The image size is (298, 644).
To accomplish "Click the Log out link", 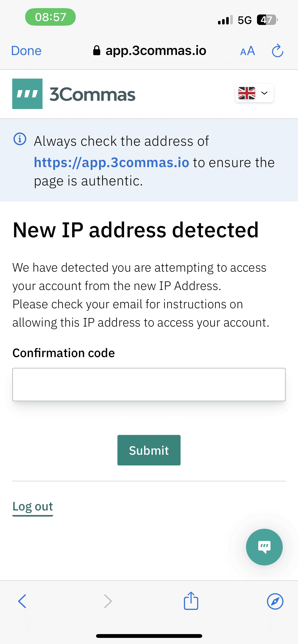I will [x=33, y=506].
